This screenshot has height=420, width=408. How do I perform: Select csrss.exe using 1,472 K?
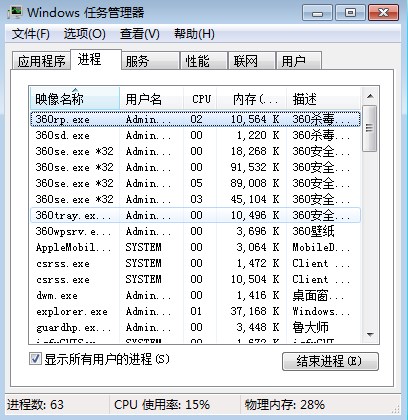195,263
